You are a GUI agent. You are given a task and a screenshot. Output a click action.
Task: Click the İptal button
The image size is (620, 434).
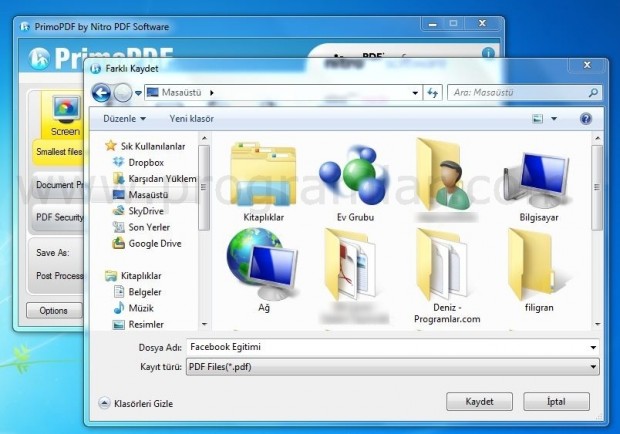556,402
